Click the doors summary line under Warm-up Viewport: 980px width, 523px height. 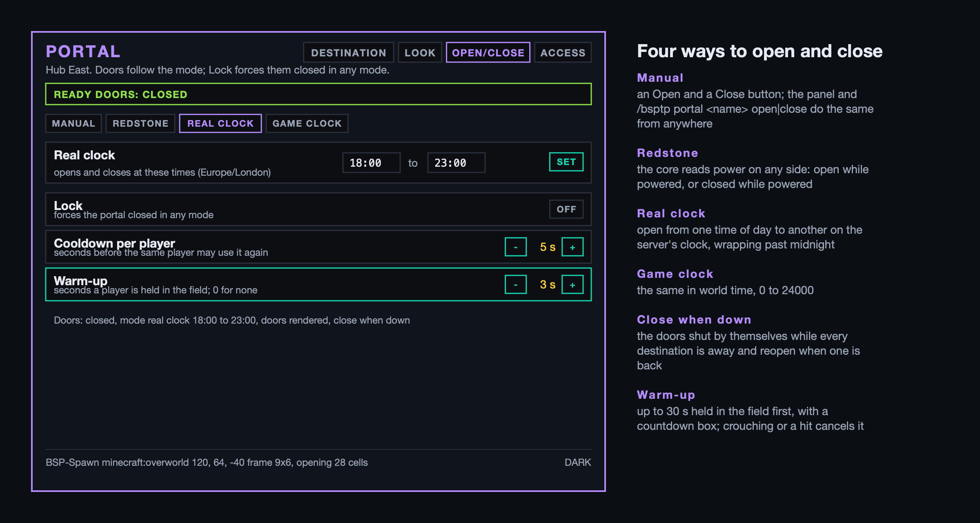(232, 320)
